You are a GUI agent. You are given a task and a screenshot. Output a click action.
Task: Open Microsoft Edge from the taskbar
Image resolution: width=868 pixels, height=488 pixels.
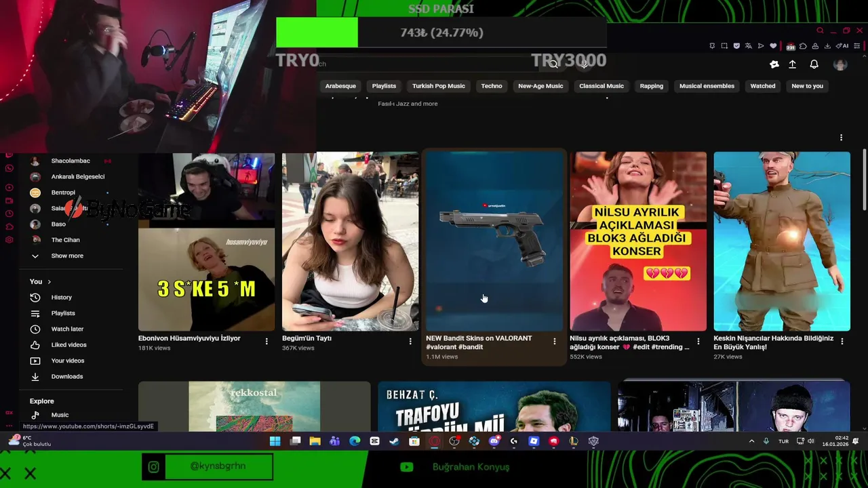point(355,441)
